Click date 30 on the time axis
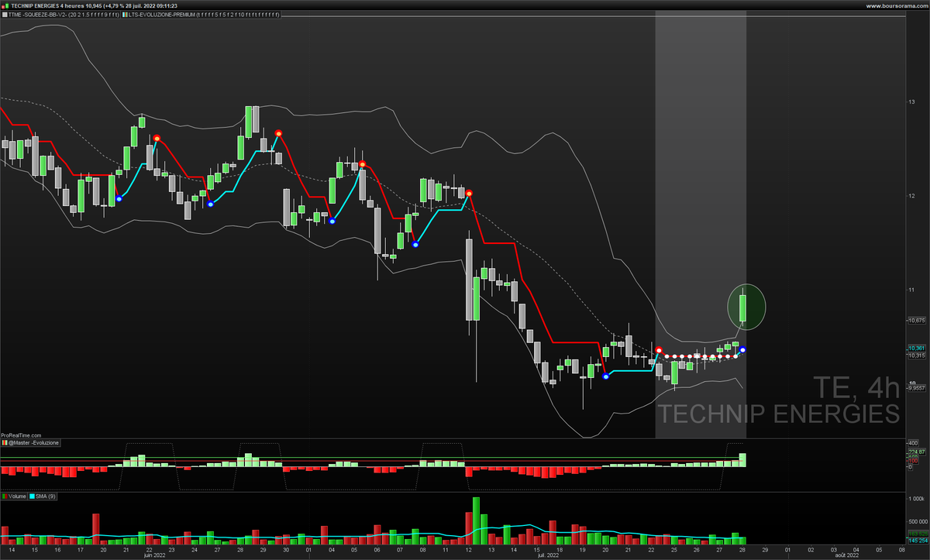The image size is (930, 560). click(x=286, y=549)
